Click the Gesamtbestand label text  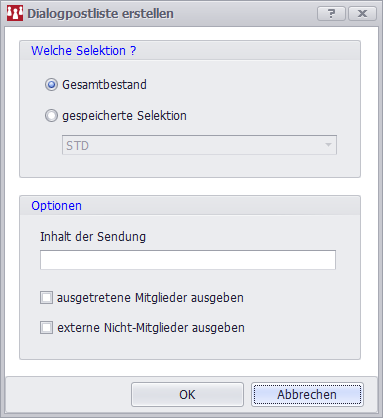pyautogui.click(x=104, y=85)
